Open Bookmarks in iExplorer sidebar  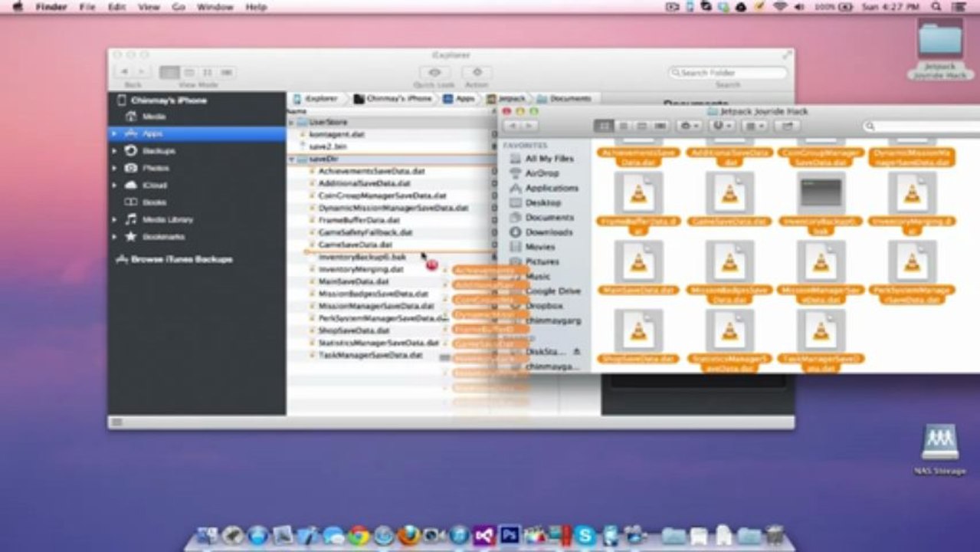162,236
